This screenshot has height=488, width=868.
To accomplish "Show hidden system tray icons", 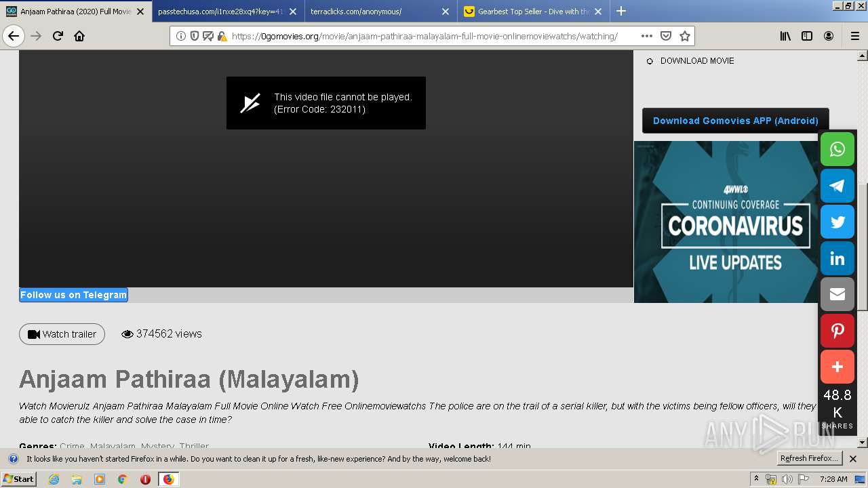I will tap(756, 479).
